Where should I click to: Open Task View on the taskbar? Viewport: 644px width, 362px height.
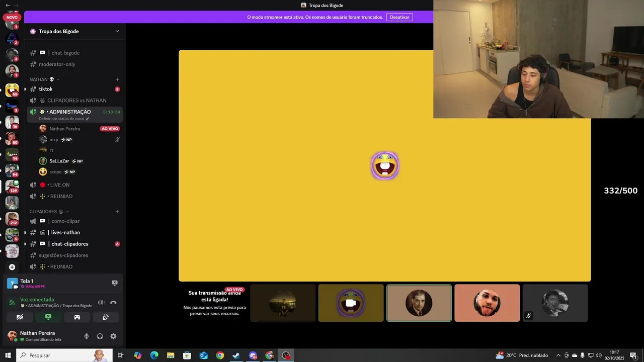pos(121,355)
